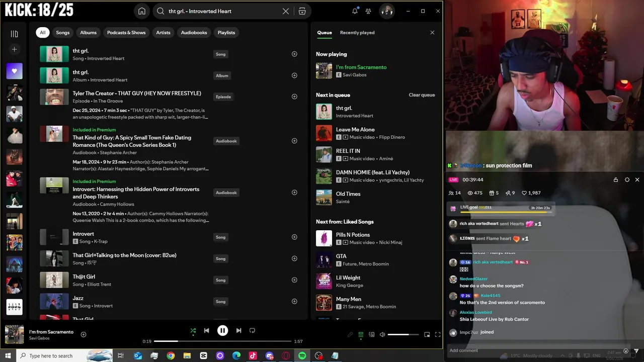Add Jazz song by Introvert with plus icon

[x=294, y=301]
